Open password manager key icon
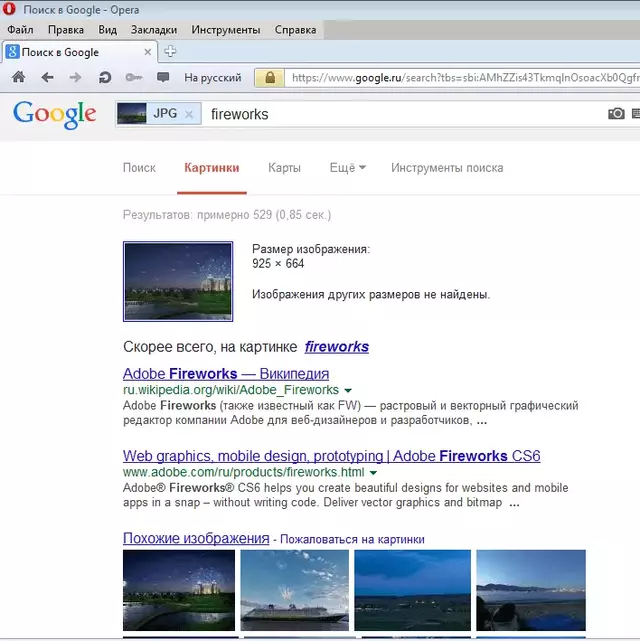Screen dimensions: 640x641 click(x=134, y=77)
